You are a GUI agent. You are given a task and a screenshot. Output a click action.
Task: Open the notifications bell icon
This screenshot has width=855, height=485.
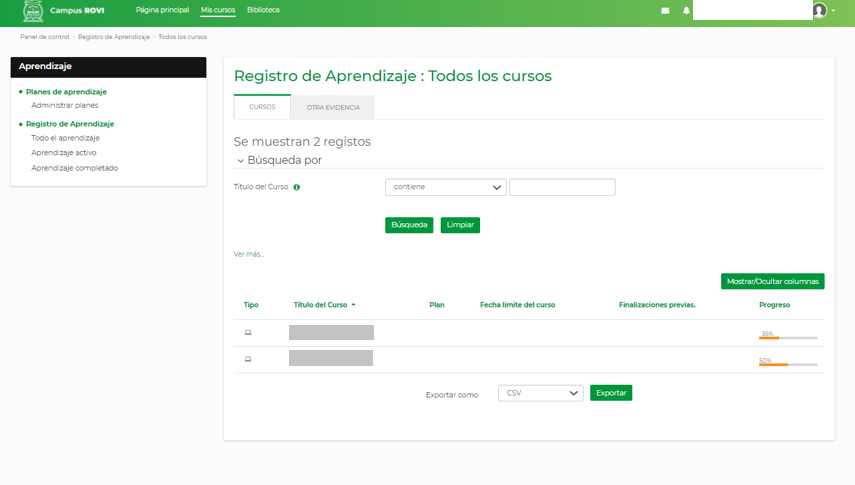[687, 11]
